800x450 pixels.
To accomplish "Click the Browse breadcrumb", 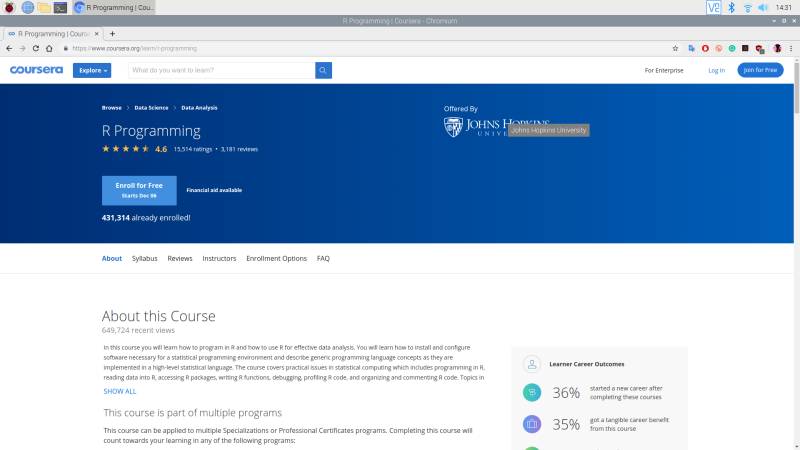I will (111, 108).
